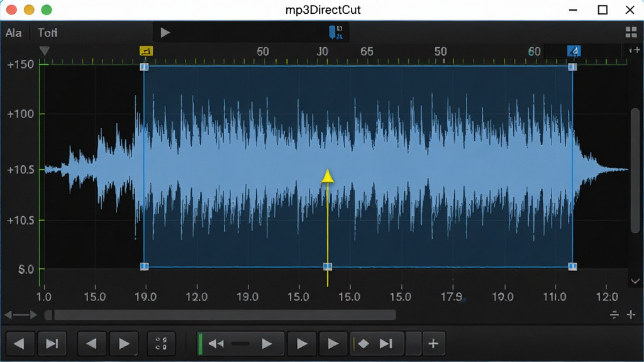Image resolution: width=644 pixels, height=362 pixels.
Task: Open the four-dot options icon button
Action: pyautogui.click(x=162, y=344)
